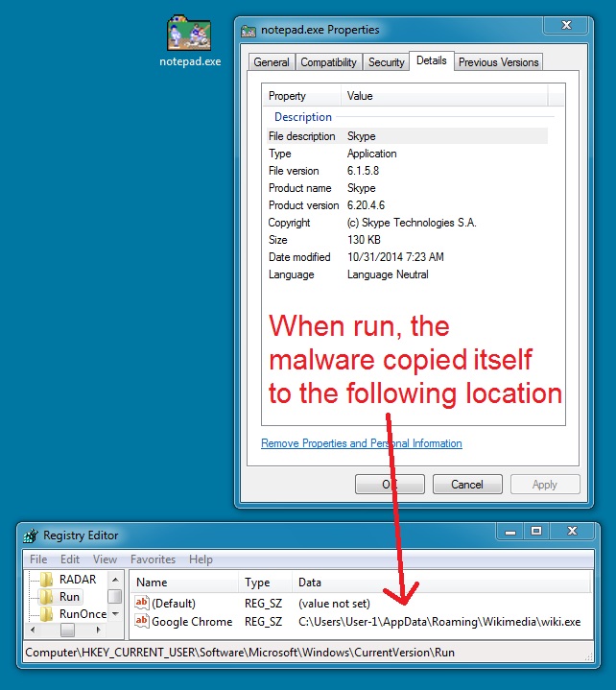616x690 pixels.
Task: Click the OK button in Properties dialog
Action: [390, 485]
